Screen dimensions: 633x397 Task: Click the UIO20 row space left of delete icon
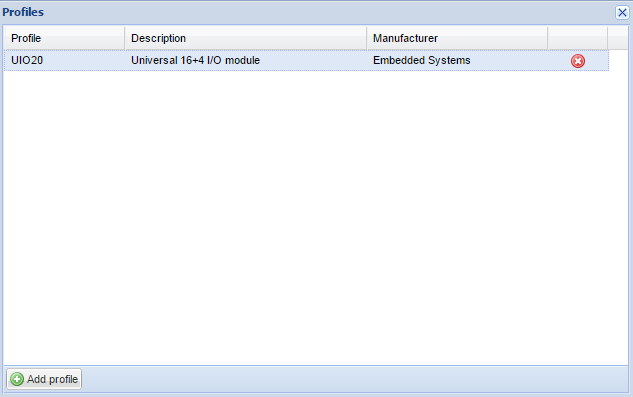[559, 61]
